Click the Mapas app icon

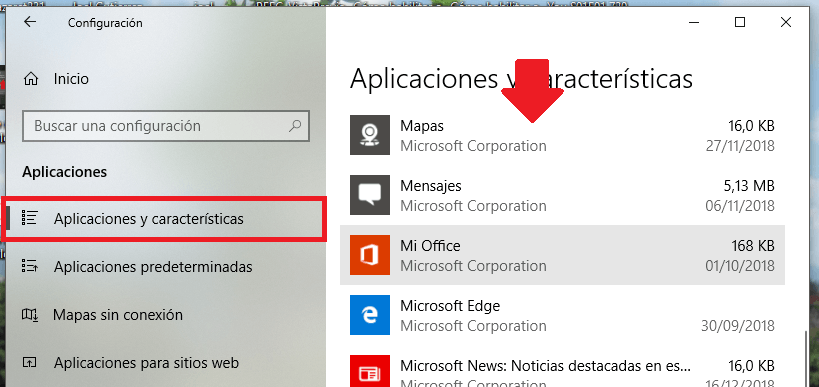click(x=370, y=135)
